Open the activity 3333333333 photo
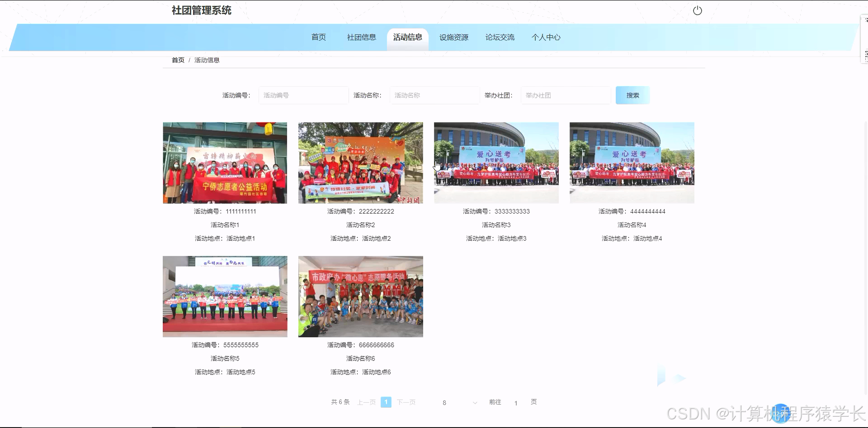The width and height of the screenshot is (868, 428). pos(496,163)
